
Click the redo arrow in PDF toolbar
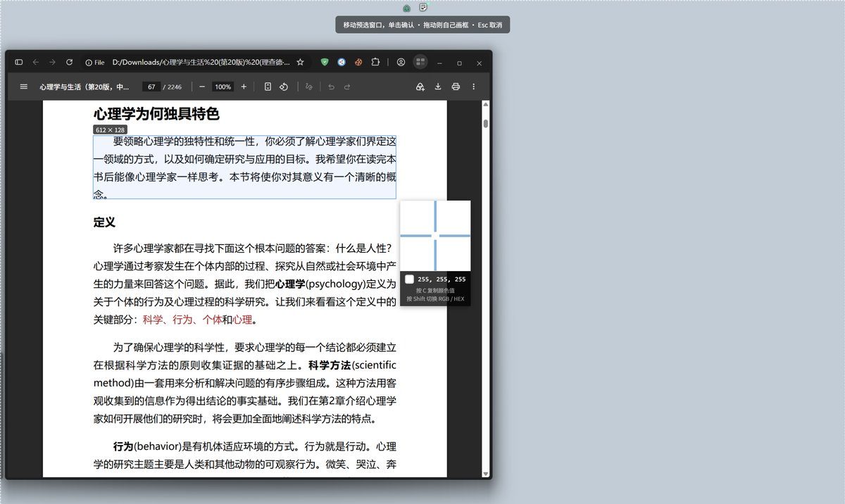[x=347, y=87]
